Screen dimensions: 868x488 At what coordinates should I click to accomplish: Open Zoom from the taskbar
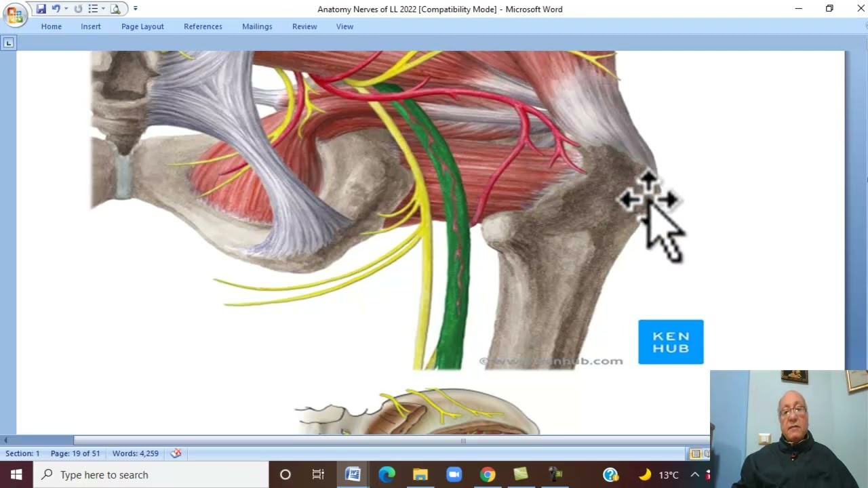click(x=454, y=474)
